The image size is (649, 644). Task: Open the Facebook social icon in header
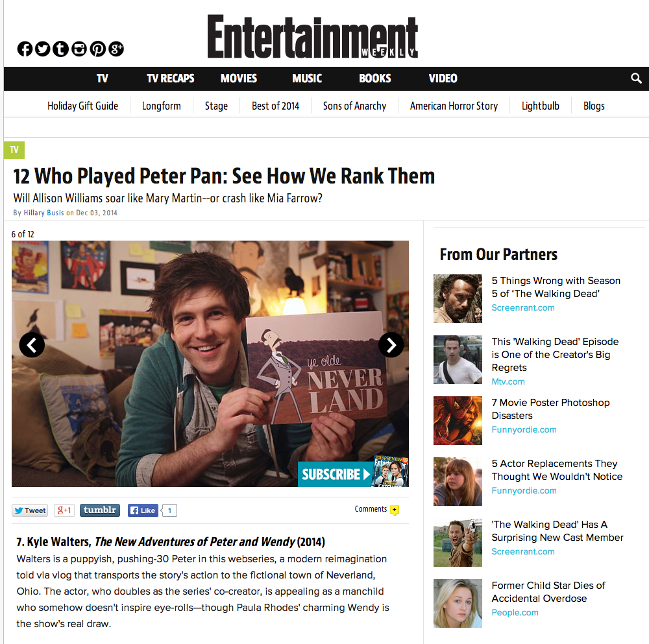tap(25, 49)
